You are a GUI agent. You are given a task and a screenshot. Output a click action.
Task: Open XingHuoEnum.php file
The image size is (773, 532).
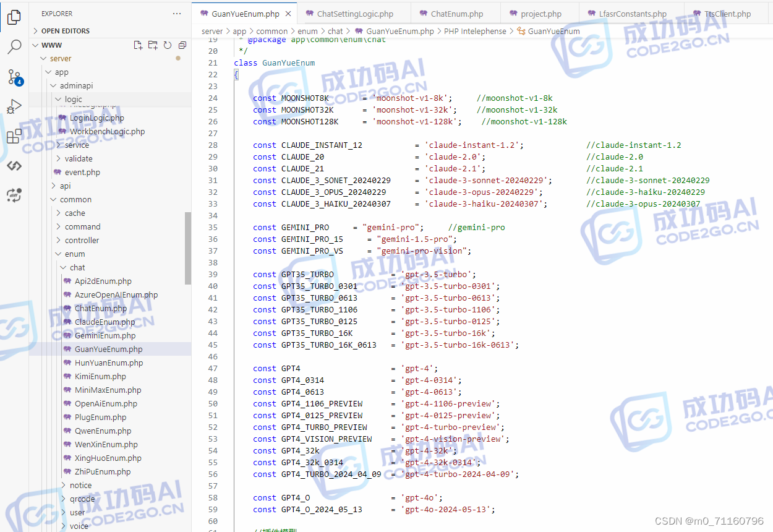coord(108,458)
